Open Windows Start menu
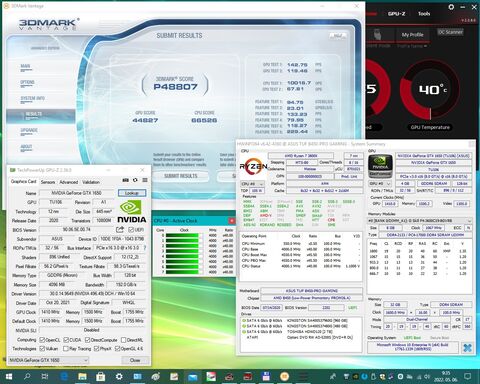 click(x=9, y=377)
